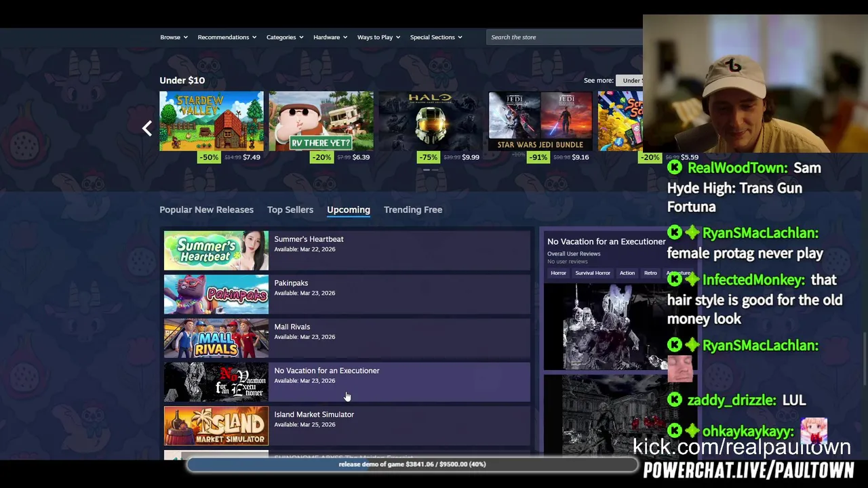Click Island Market Simulator title text

314,415
